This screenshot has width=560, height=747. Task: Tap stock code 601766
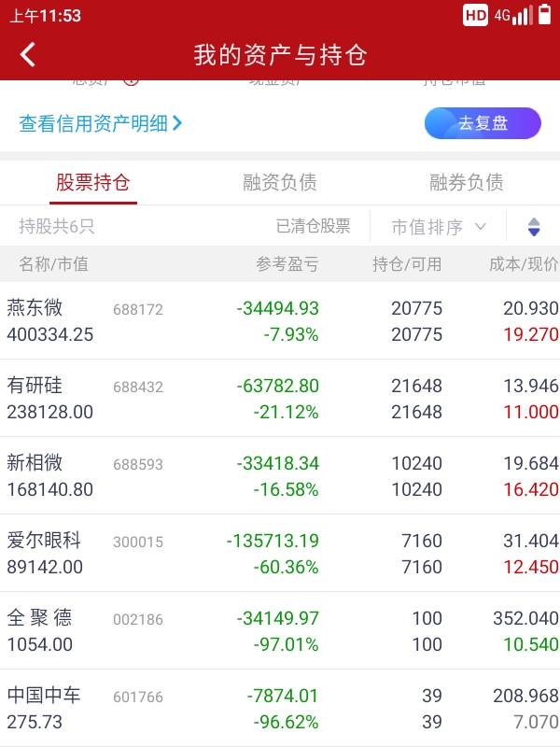(x=138, y=697)
